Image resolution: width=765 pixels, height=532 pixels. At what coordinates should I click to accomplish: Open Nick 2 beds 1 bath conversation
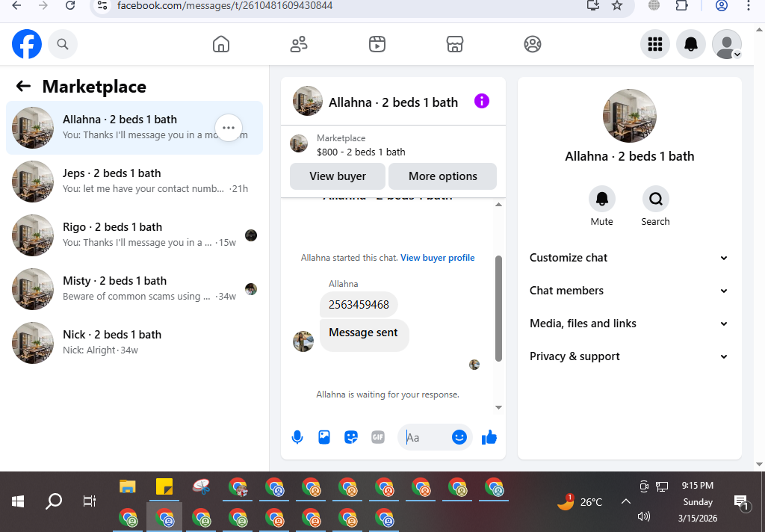click(134, 343)
